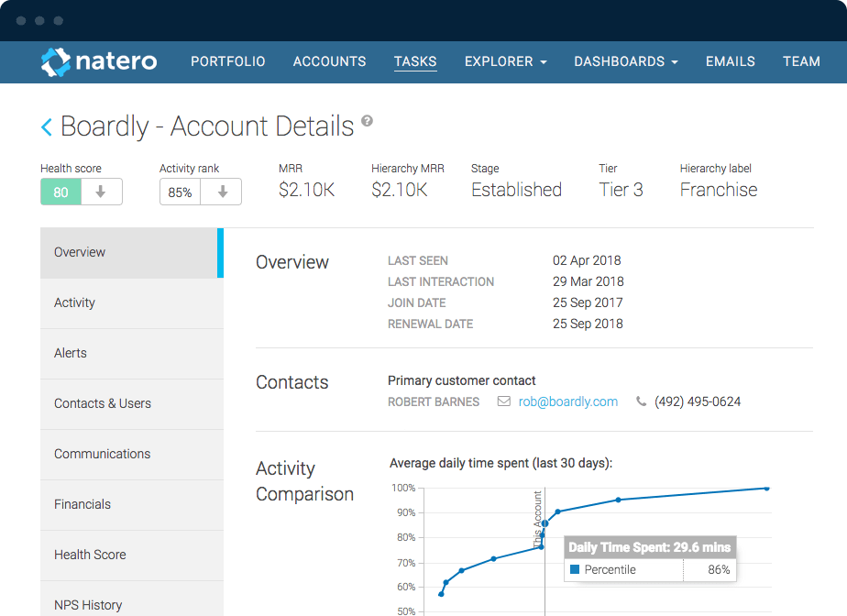Screen dimensions: 847x616
Task: Click the blue Percentile legend square
Action: pos(575,569)
